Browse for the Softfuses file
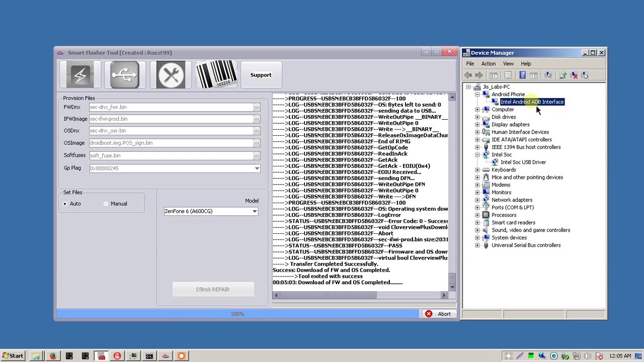Viewport: 644px width, 362px height. pyautogui.click(x=257, y=155)
